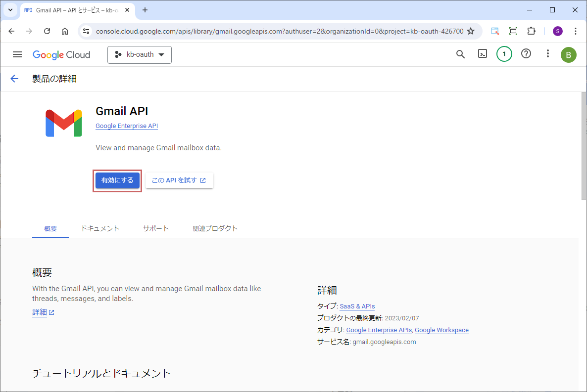The width and height of the screenshot is (587, 392).
Task: Activate Cloud Shell terminal icon
Action: coord(483,54)
